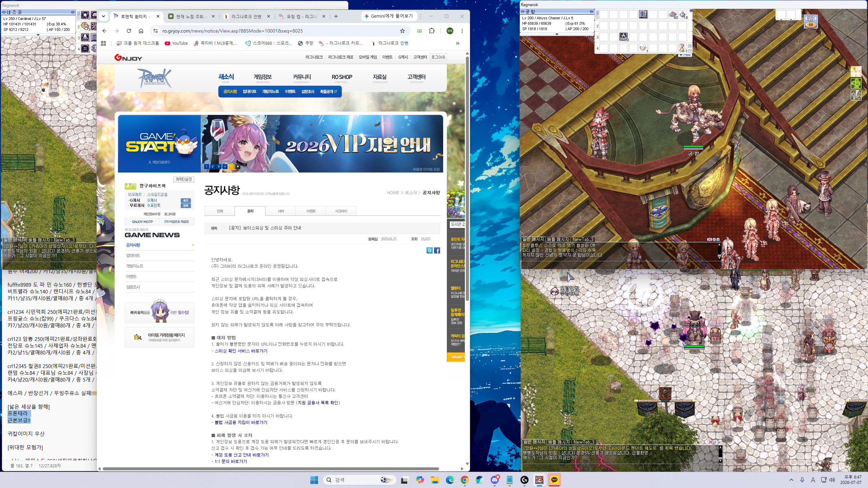Viewport: 868px width, 488px height.
Task: Pause banner rotation with the stop button
Action: click(x=238, y=166)
